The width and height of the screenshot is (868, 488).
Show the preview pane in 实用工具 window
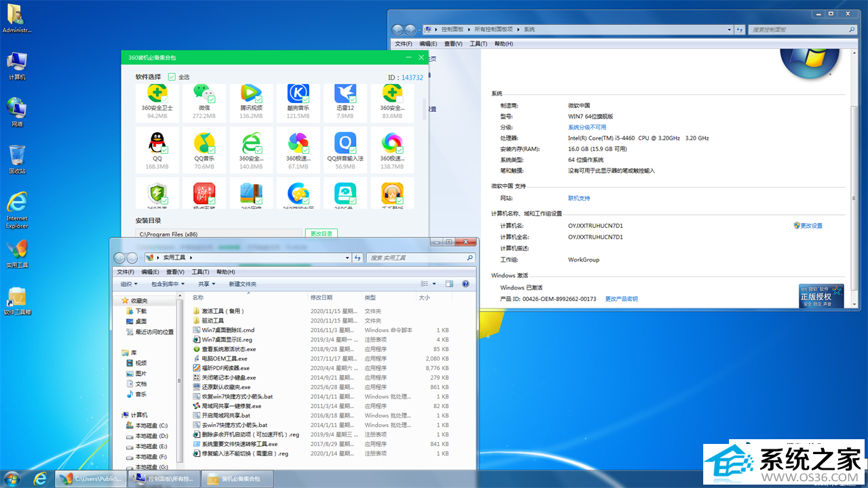(x=449, y=284)
